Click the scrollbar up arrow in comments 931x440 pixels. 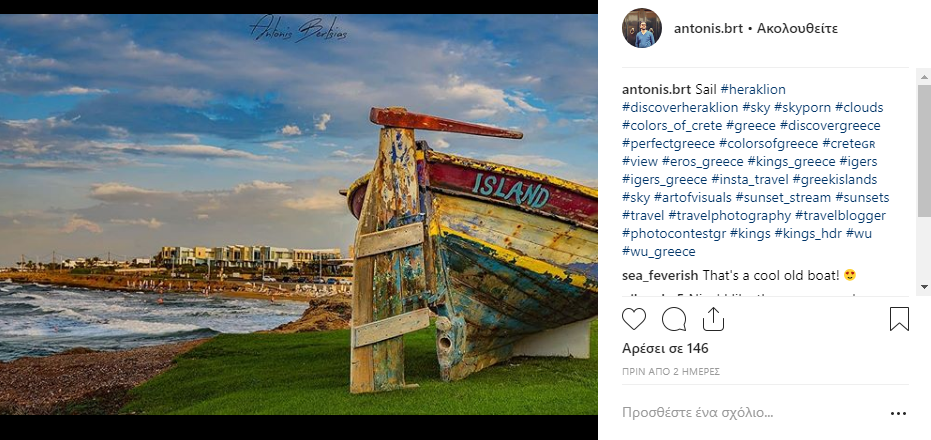[x=924, y=77]
